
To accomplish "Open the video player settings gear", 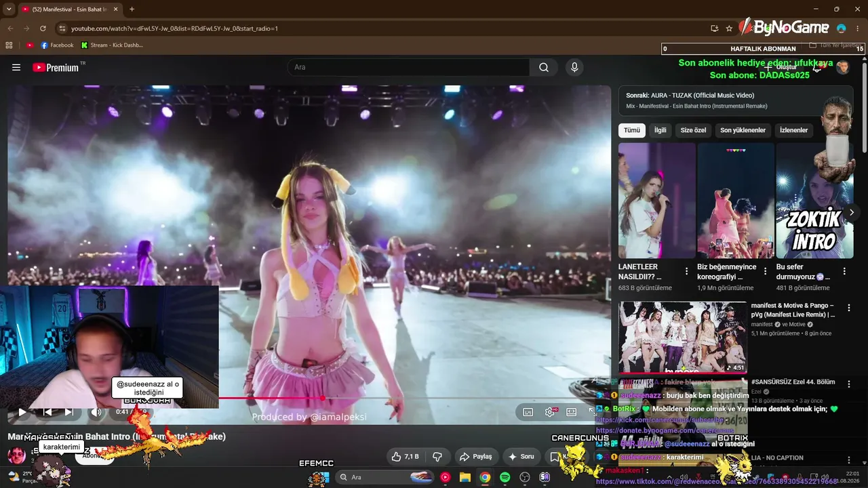I will 550,411.
